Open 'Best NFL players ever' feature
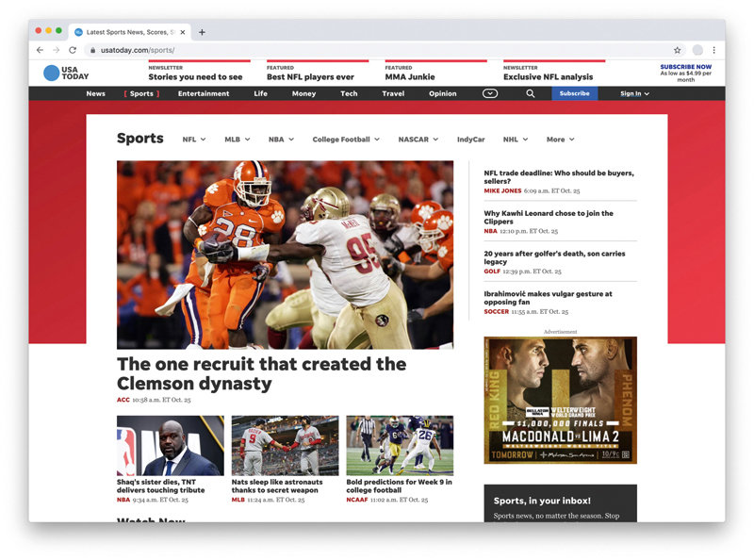 310,76
